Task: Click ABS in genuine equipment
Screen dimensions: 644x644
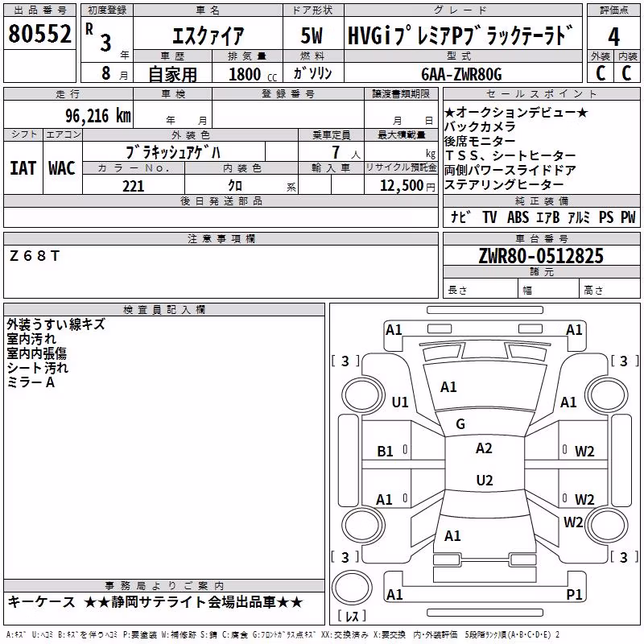Action: pyautogui.click(x=518, y=217)
